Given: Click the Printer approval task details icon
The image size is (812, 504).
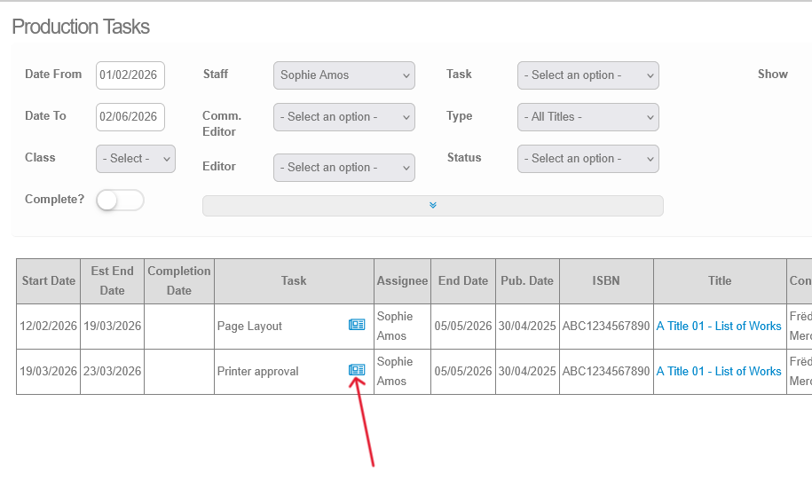Looking at the screenshot, I should click(x=357, y=370).
